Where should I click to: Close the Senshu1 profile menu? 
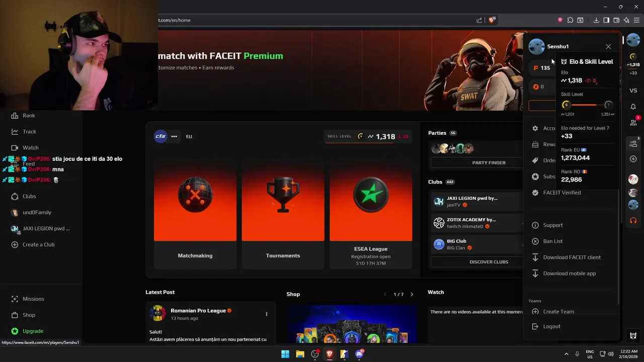coord(608,46)
